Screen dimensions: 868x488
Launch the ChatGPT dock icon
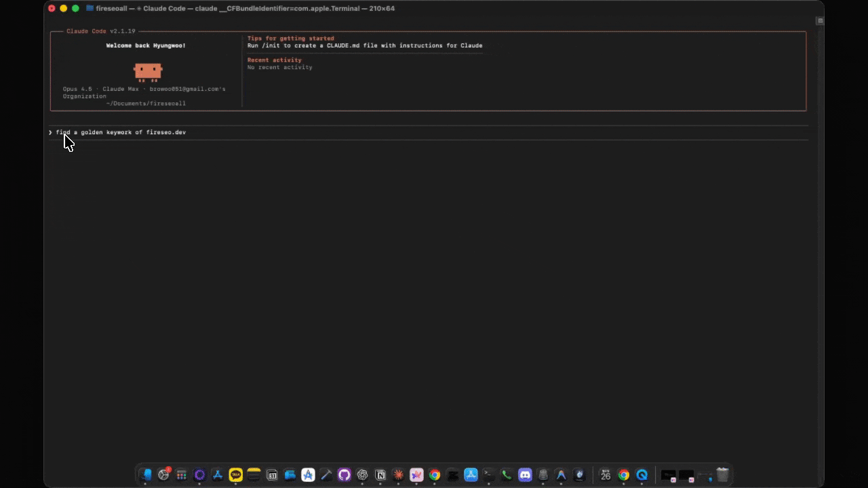(x=362, y=474)
